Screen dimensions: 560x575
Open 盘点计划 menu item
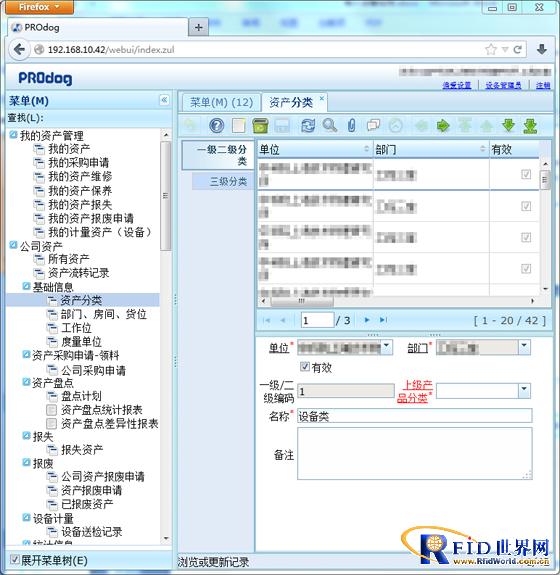(81, 396)
